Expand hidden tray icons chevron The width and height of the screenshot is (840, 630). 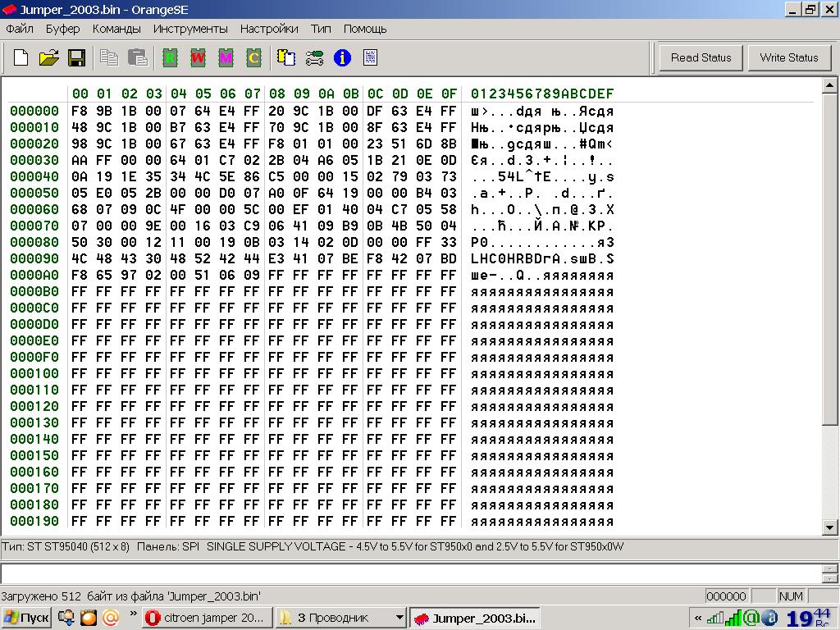tap(698, 619)
